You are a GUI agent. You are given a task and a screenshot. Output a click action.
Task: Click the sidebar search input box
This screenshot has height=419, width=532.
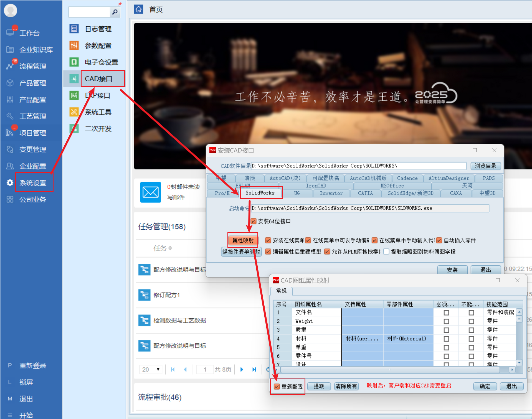point(89,12)
